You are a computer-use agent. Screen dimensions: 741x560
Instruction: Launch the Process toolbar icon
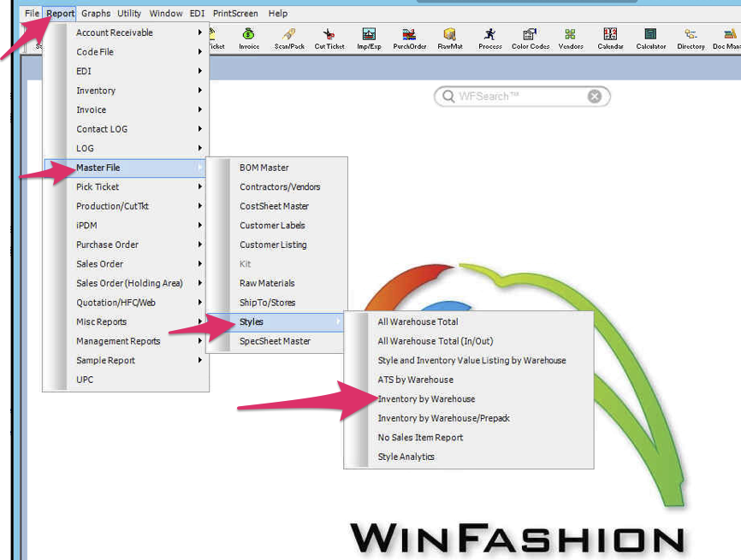point(490,38)
